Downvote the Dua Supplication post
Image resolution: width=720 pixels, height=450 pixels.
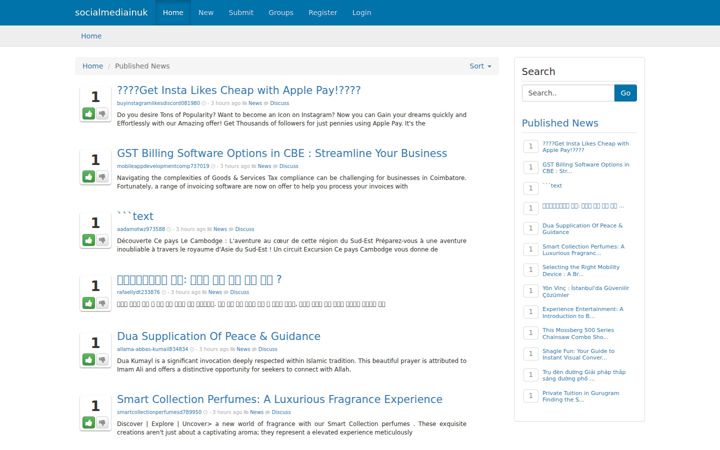point(102,360)
